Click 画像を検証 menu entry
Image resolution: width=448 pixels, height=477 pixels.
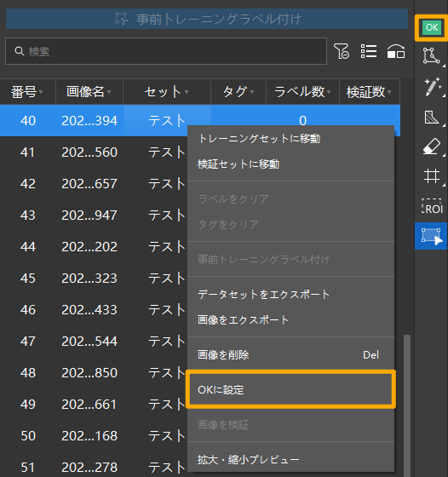click(290, 425)
